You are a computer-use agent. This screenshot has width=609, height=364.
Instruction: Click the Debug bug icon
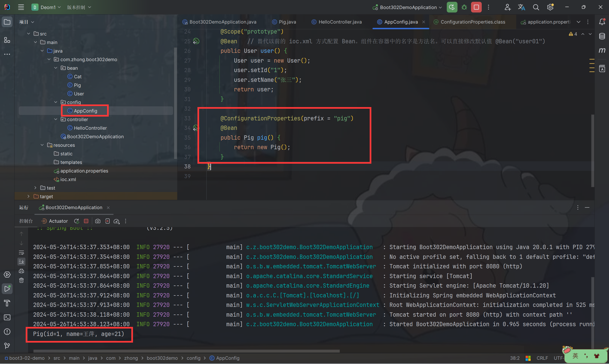pyautogui.click(x=464, y=7)
